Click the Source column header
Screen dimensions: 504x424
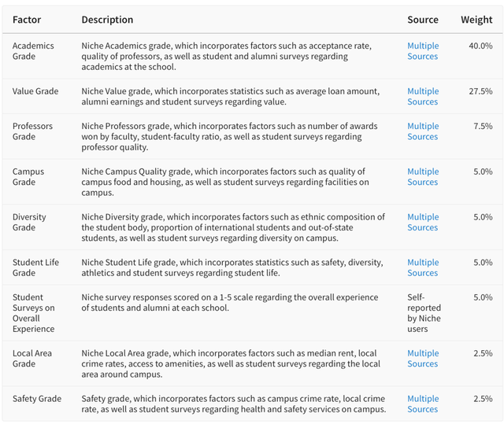[x=423, y=20]
